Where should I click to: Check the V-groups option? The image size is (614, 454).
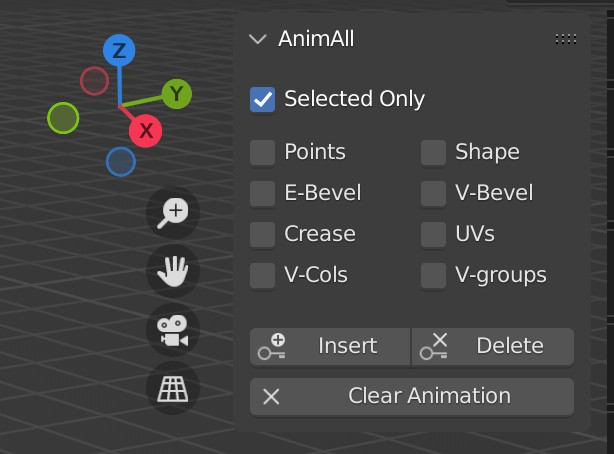433,276
